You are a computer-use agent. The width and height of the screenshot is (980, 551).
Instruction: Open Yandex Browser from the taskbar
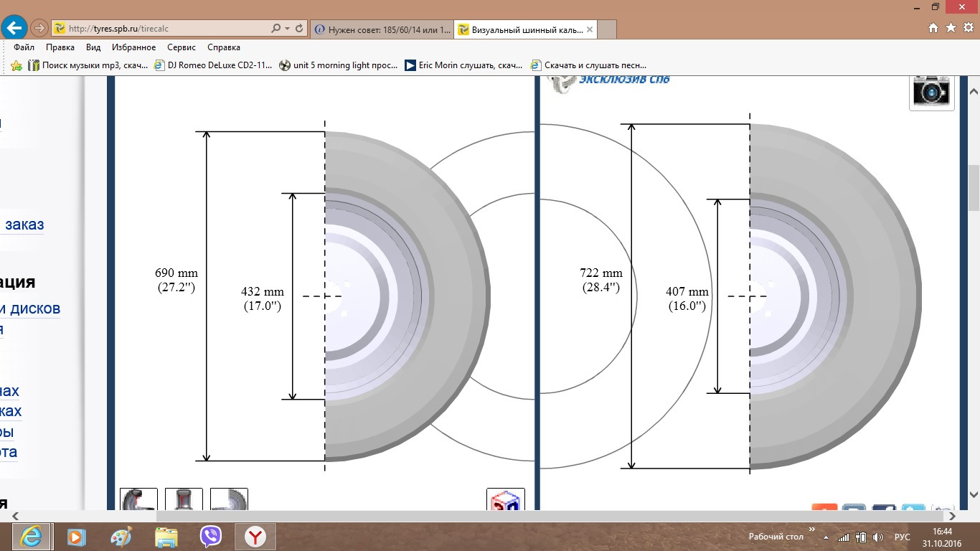click(x=255, y=536)
